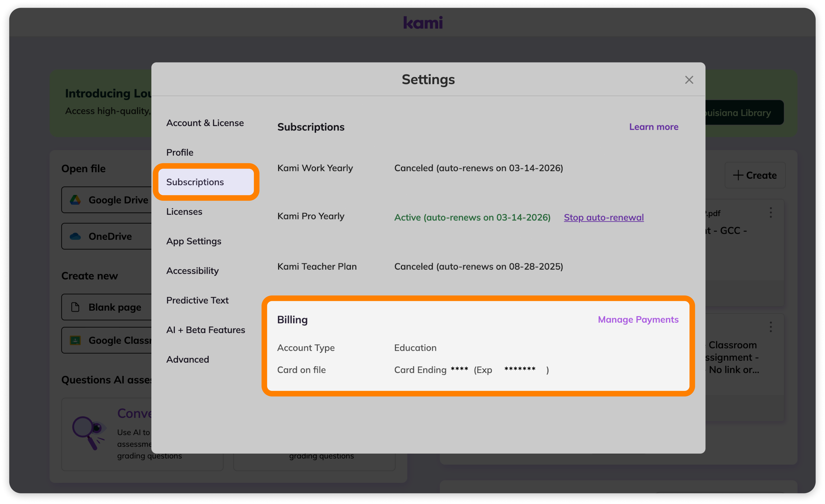The width and height of the screenshot is (825, 504).
Task: Open three-dot menu on the .pdf file card
Action: pyautogui.click(x=770, y=213)
